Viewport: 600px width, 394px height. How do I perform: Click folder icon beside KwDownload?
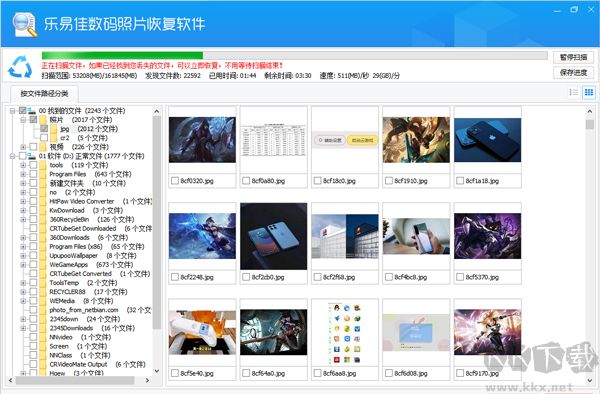coord(43,210)
